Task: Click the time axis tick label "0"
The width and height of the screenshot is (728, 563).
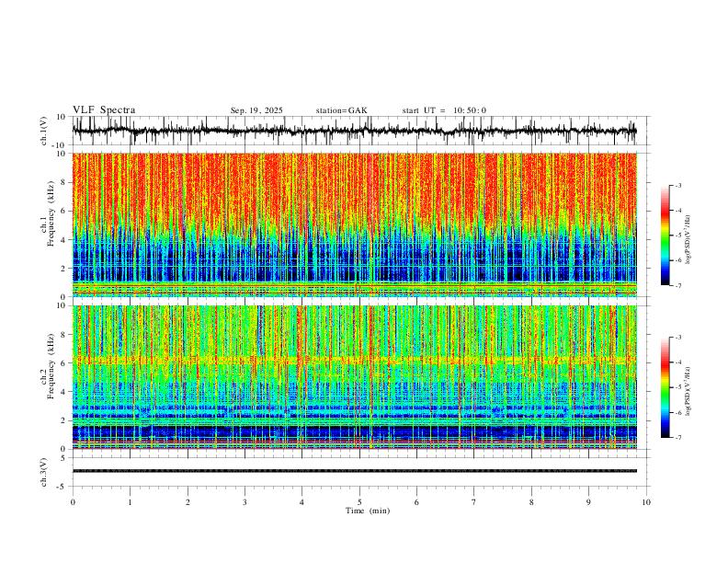Action: point(73,502)
